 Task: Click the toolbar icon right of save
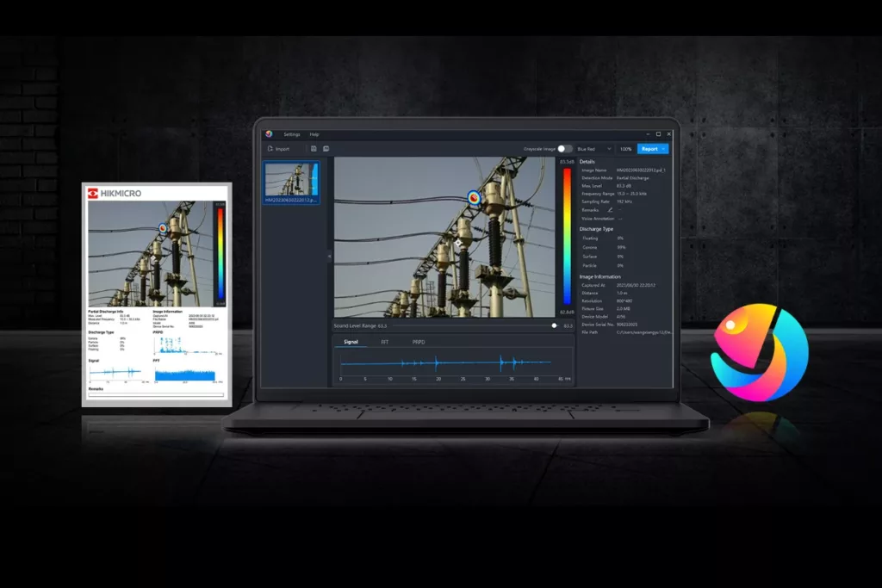[326, 149]
